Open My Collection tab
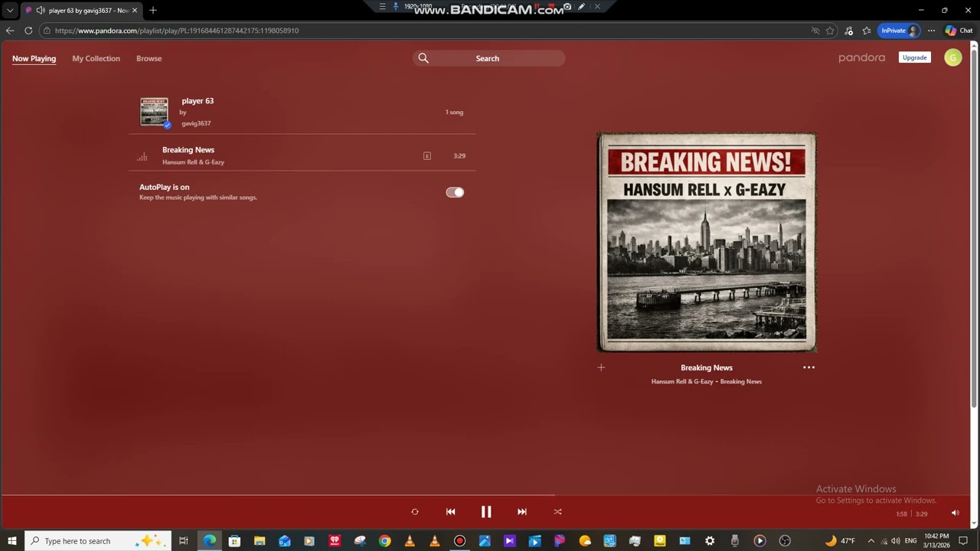Image resolution: width=980 pixels, height=551 pixels. [96, 58]
